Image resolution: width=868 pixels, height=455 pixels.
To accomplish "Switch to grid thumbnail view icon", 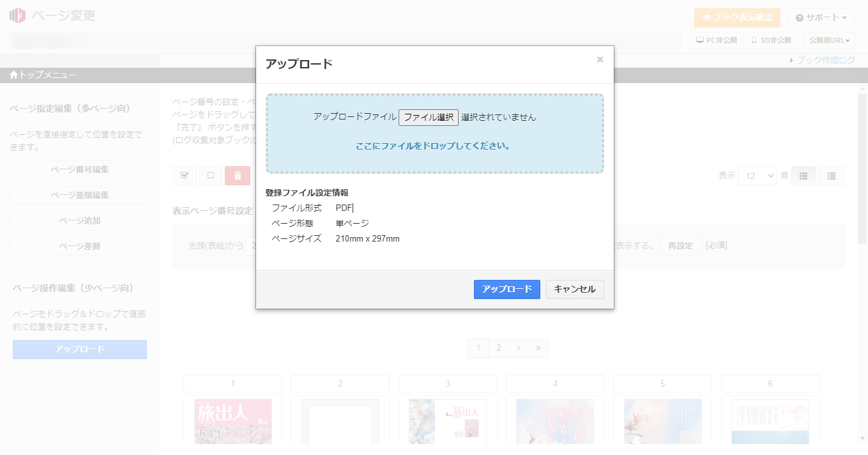I will 803,175.
